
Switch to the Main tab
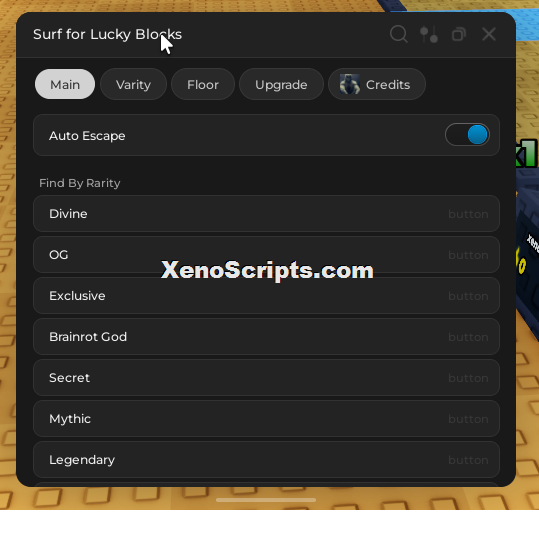(x=65, y=84)
